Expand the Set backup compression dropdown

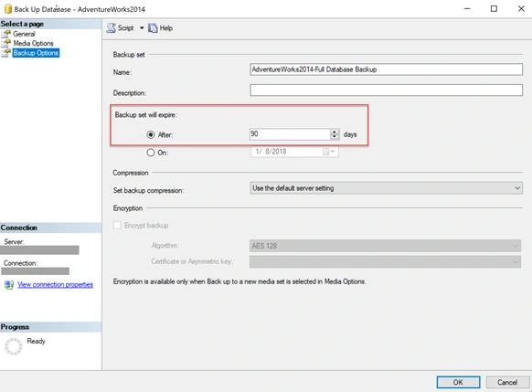click(386, 188)
